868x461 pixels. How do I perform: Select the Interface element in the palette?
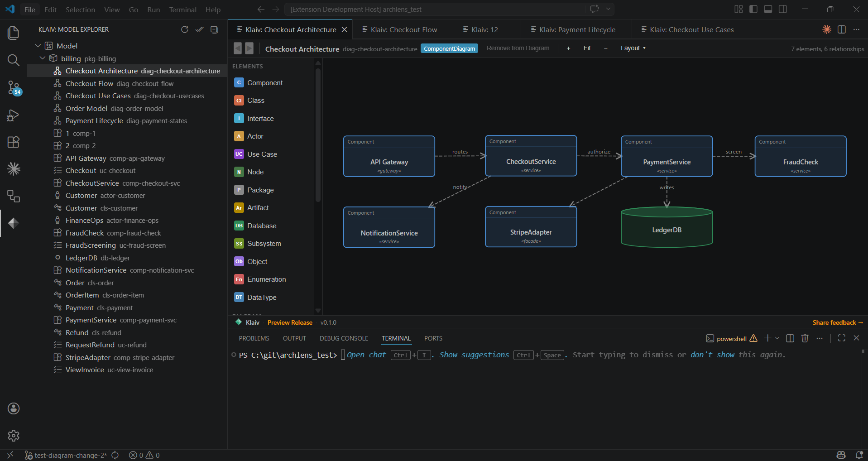coord(260,118)
